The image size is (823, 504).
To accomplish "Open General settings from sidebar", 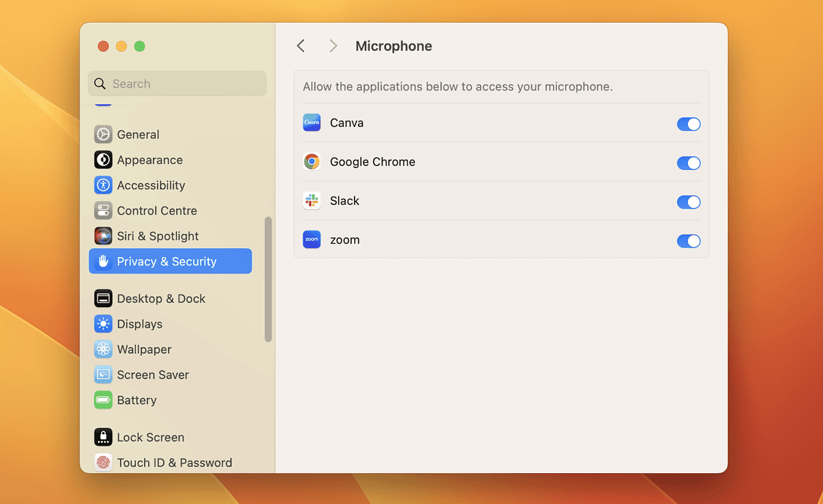I will pyautogui.click(x=140, y=134).
